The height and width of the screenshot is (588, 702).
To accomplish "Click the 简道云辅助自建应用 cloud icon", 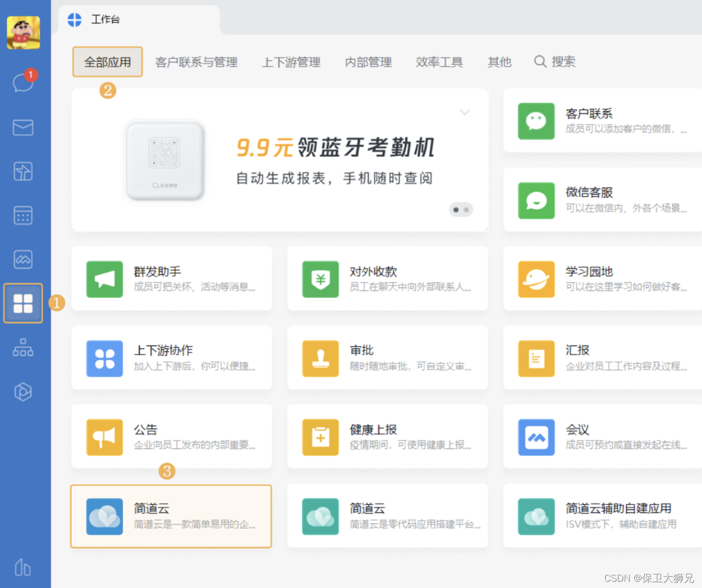I will (536, 516).
